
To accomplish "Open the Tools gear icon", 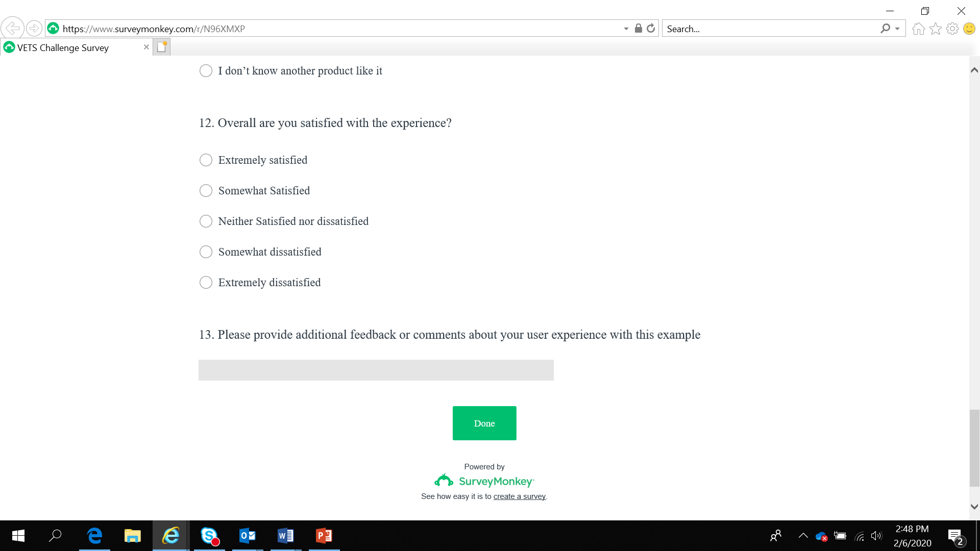I will 952,29.
